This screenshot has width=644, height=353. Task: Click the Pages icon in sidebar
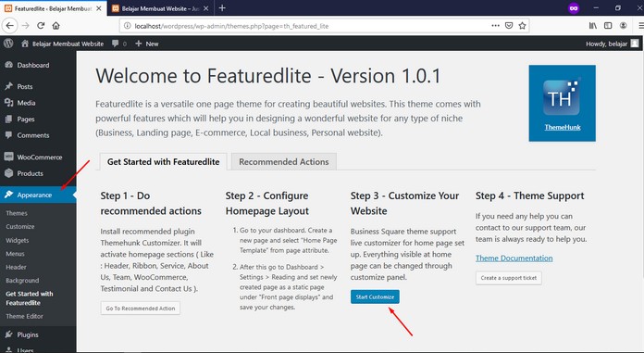point(8,119)
